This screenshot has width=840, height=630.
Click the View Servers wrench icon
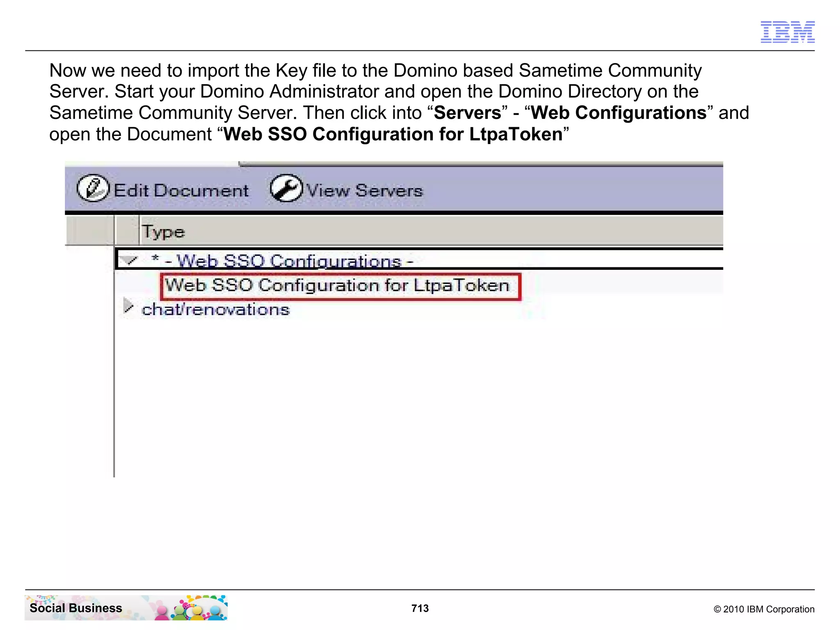point(286,188)
